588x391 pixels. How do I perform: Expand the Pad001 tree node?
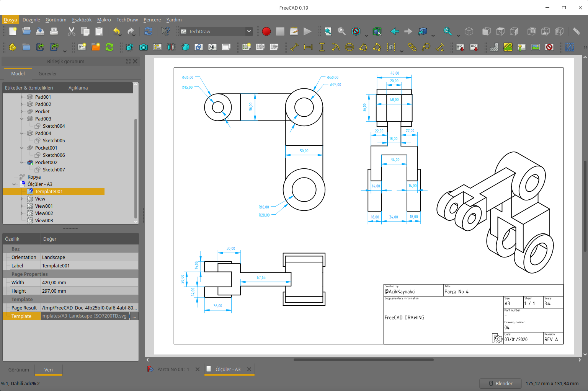22,97
